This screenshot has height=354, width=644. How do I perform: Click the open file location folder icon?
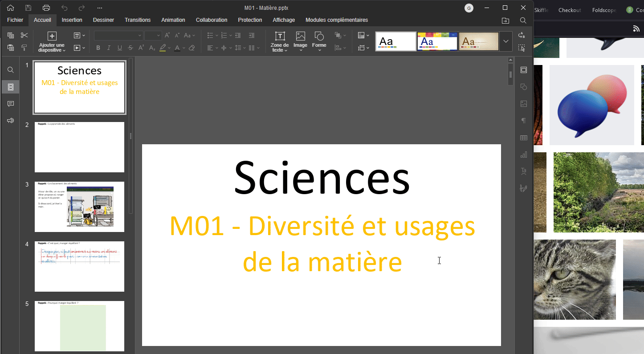tap(505, 20)
